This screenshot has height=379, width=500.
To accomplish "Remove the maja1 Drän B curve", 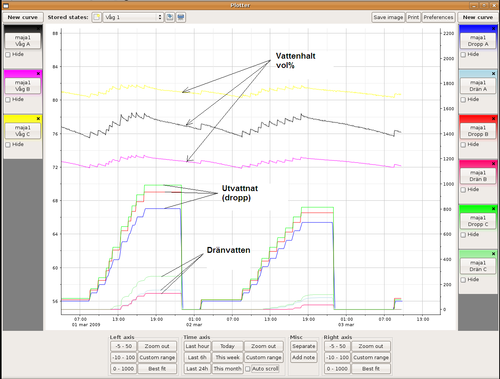I will pyautogui.click(x=494, y=164).
